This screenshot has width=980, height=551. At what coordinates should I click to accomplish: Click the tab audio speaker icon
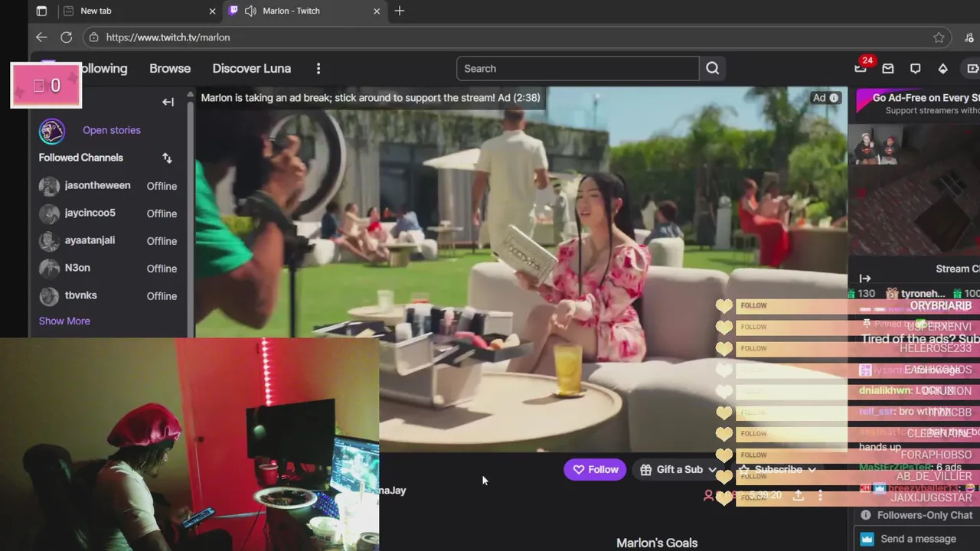click(x=250, y=11)
